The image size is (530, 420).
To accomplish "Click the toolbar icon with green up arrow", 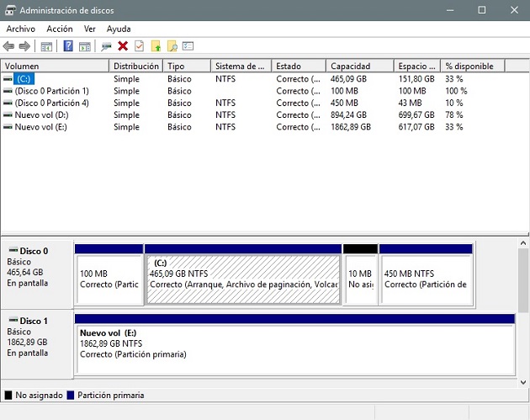I will (x=156, y=46).
